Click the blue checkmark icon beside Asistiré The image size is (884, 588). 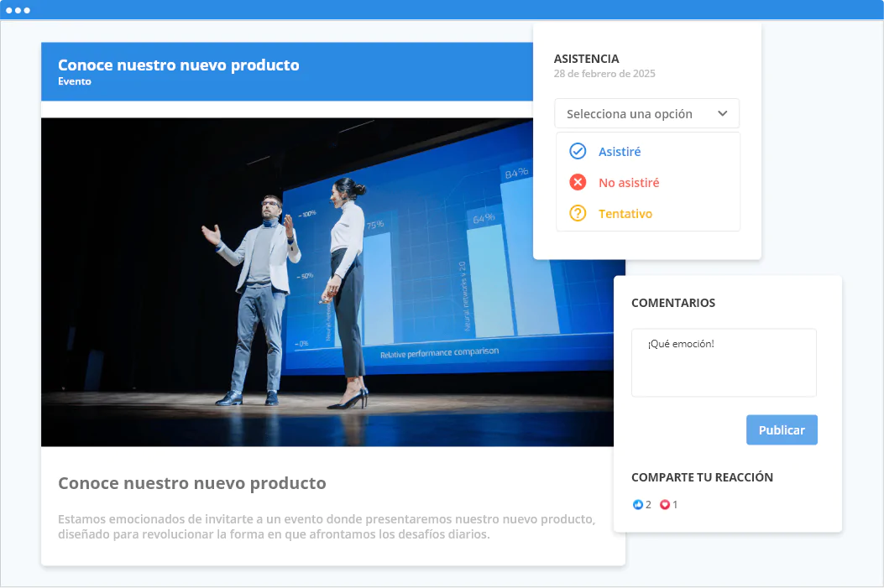pyautogui.click(x=578, y=151)
